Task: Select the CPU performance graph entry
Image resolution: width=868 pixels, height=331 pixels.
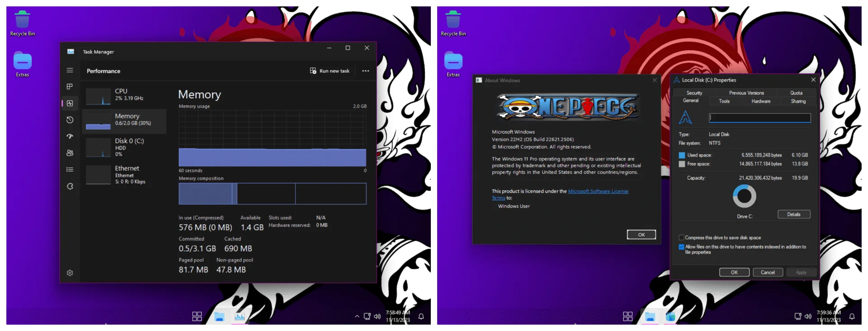Action: (124, 96)
